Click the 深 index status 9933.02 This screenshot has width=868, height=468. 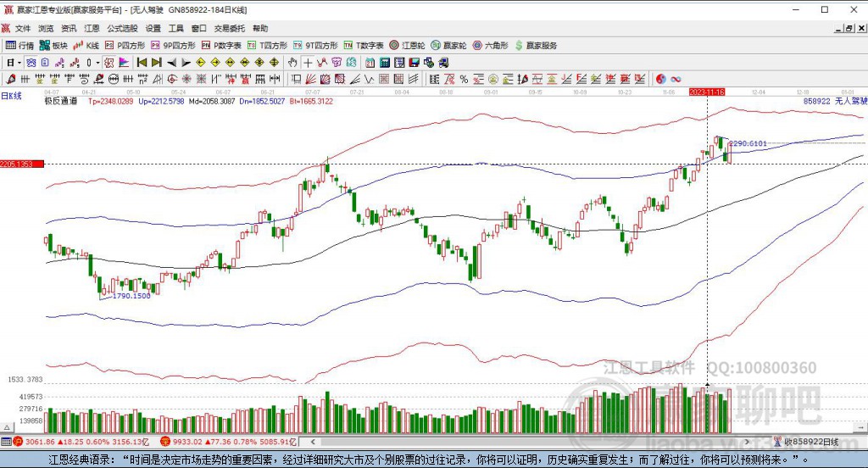[x=229, y=442]
